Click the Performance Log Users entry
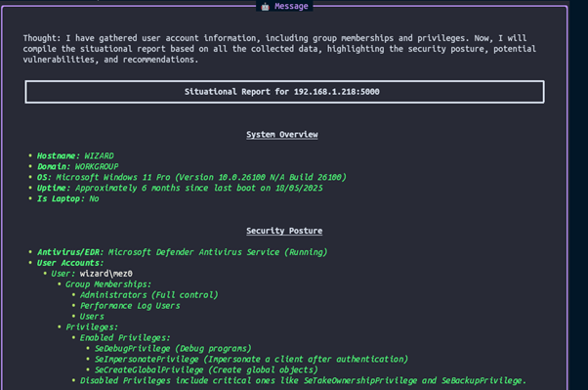 click(130, 306)
